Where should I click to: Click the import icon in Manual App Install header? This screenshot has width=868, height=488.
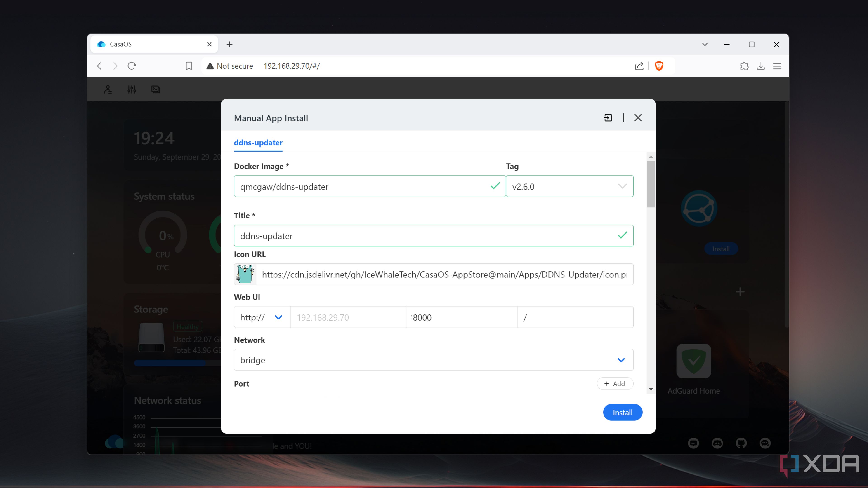[608, 118]
